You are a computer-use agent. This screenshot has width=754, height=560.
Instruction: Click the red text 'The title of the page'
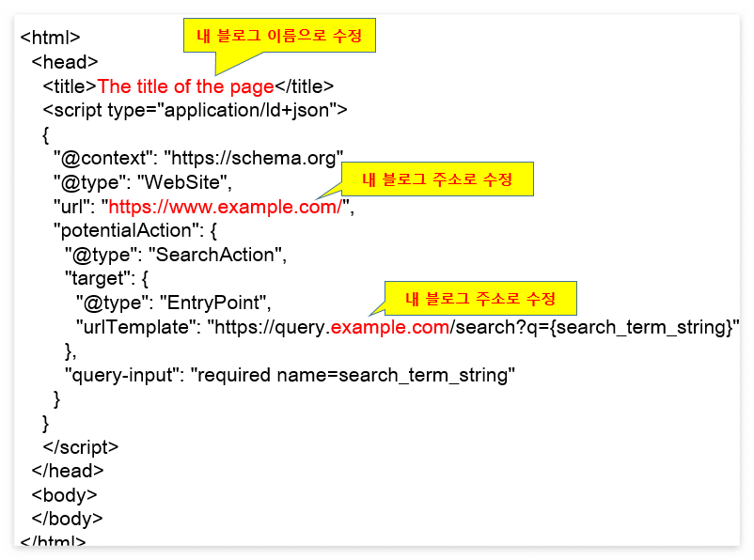pyautogui.click(x=185, y=87)
